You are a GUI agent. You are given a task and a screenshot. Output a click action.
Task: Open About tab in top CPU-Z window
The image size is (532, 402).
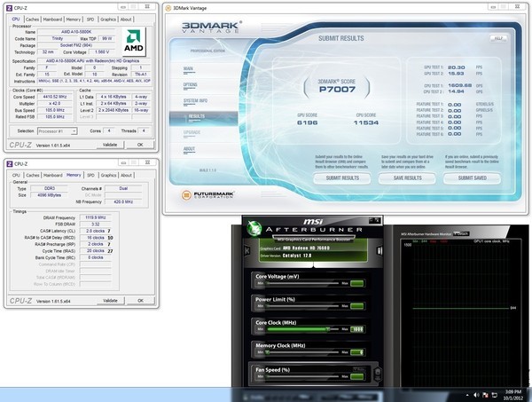[126, 20]
